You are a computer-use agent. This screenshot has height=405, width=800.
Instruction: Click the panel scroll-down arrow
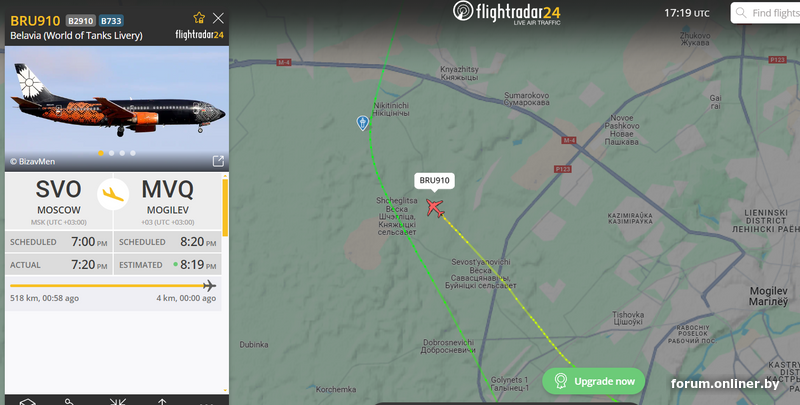click(x=225, y=390)
